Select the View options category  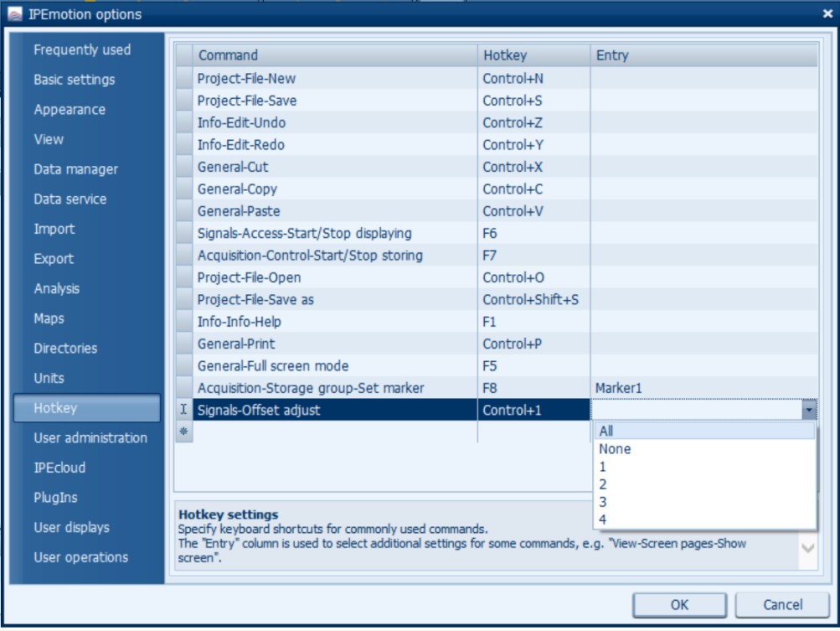pos(49,139)
